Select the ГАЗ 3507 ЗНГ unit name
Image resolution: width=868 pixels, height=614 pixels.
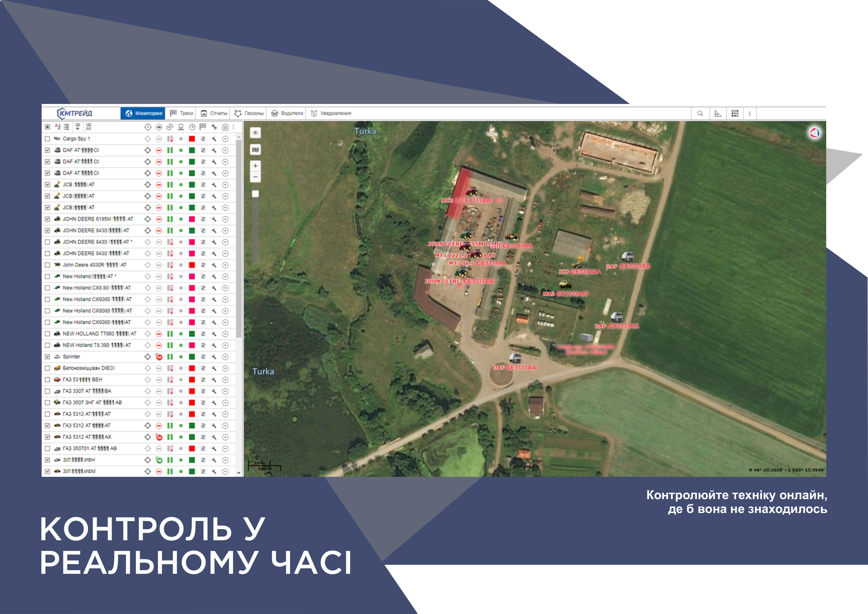[x=92, y=403]
